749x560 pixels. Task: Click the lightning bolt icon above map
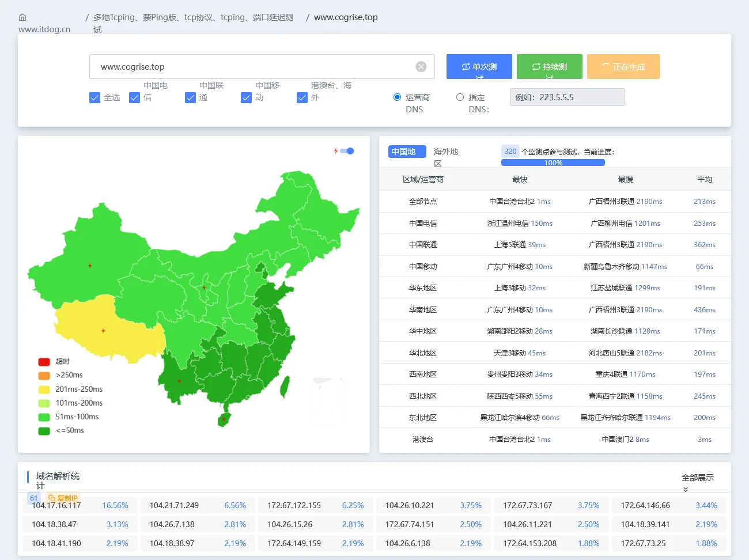pos(336,151)
